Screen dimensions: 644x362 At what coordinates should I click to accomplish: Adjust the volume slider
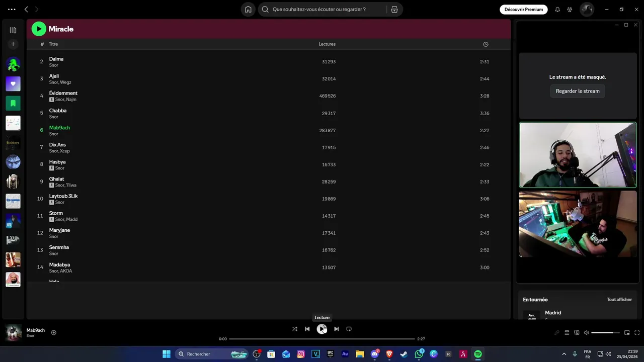tap(605, 332)
